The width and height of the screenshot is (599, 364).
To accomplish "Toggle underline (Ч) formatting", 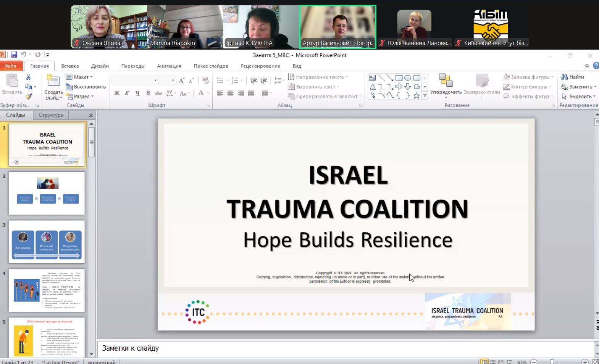I will (x=137, y=93).
